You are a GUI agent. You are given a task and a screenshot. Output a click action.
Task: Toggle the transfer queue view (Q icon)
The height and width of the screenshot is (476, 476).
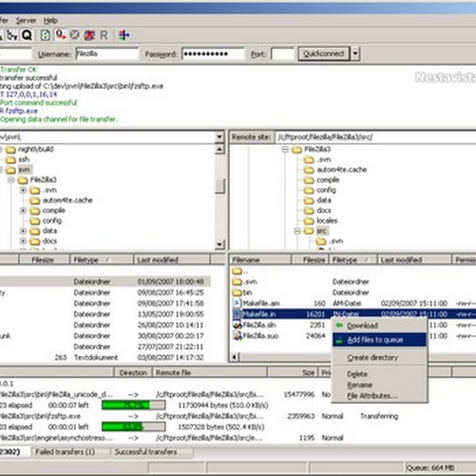[x=27, y=35]
